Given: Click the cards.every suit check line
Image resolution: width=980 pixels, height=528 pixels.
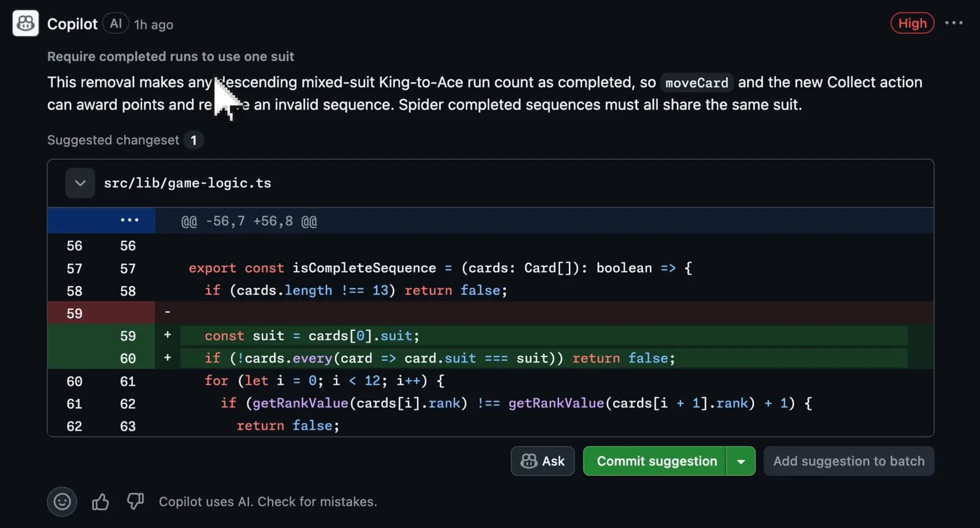Looking at the screenshot, I should coord(440,358).
